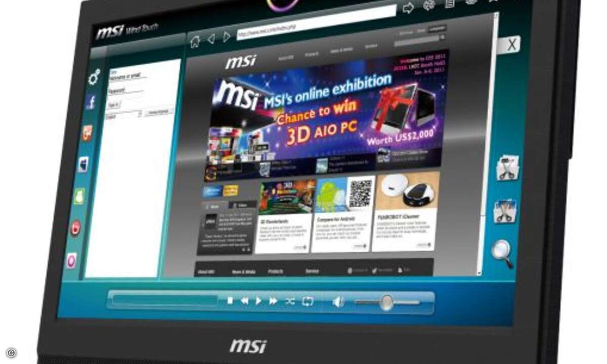Stop media playback
This screenshot has width=607, height=364.
pyautogui.click(x=230, y=300)
